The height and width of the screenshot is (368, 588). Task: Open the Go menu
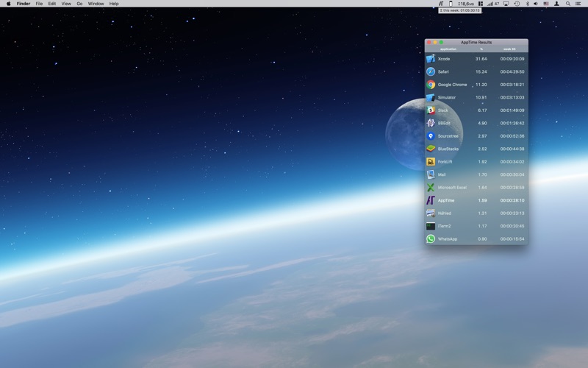(79, 4)
